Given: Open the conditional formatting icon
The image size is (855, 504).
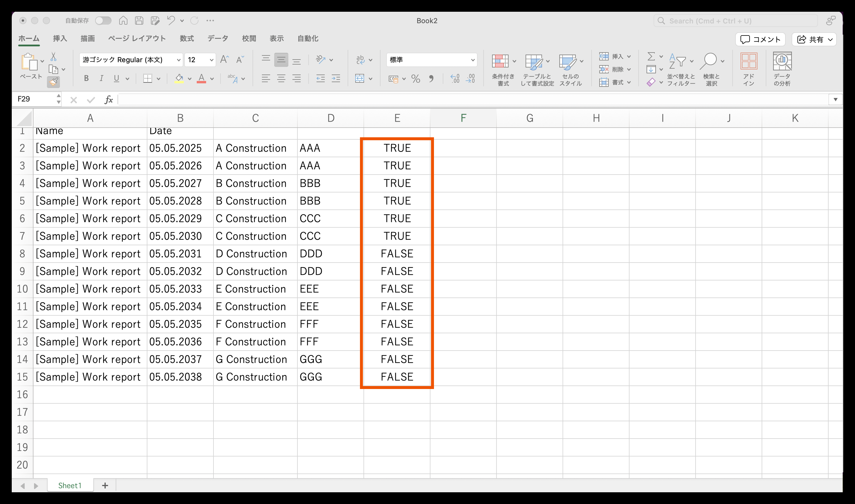Looking at the screenshot, I should pos(500,62).
